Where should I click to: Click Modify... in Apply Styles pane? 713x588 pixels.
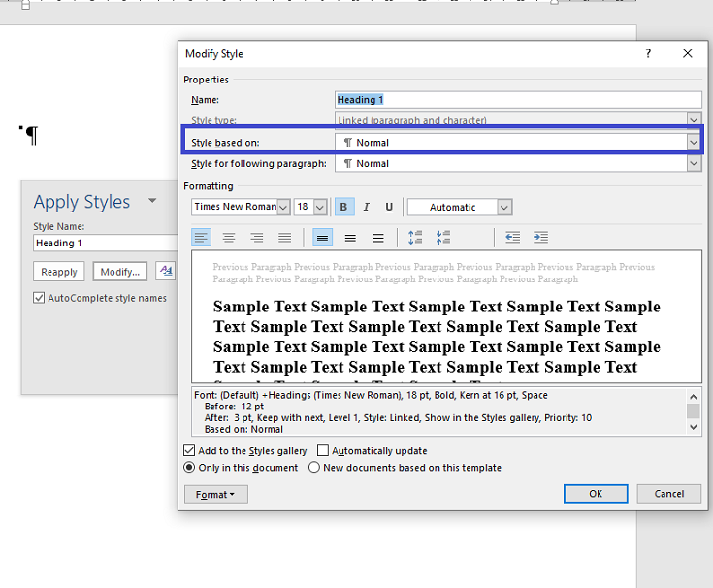(120, 272)
